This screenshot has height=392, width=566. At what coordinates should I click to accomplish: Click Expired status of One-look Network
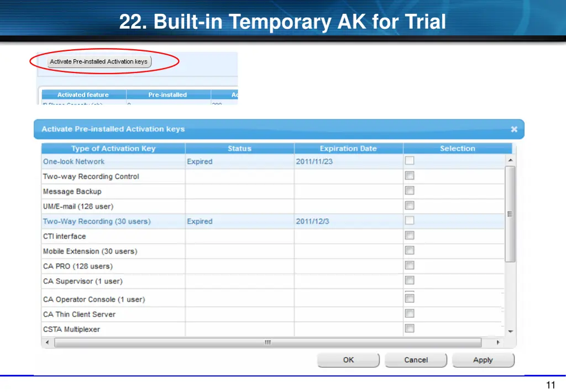[x=200, y=161]
